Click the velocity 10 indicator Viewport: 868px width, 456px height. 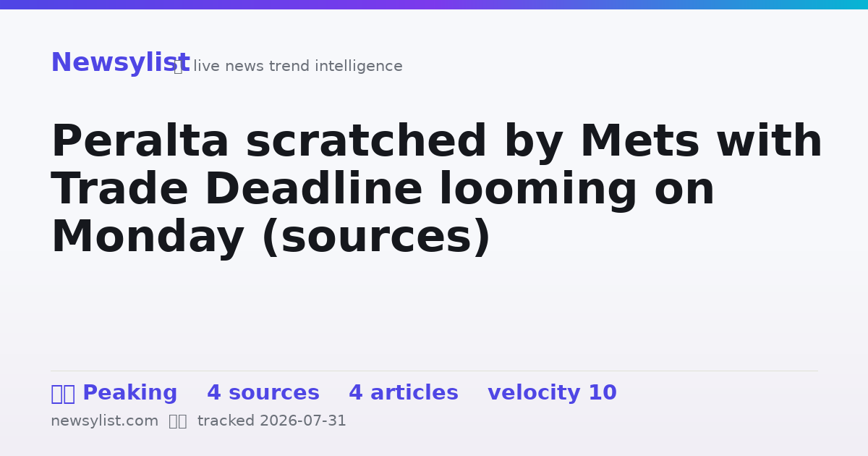click(x=552, y=393)
